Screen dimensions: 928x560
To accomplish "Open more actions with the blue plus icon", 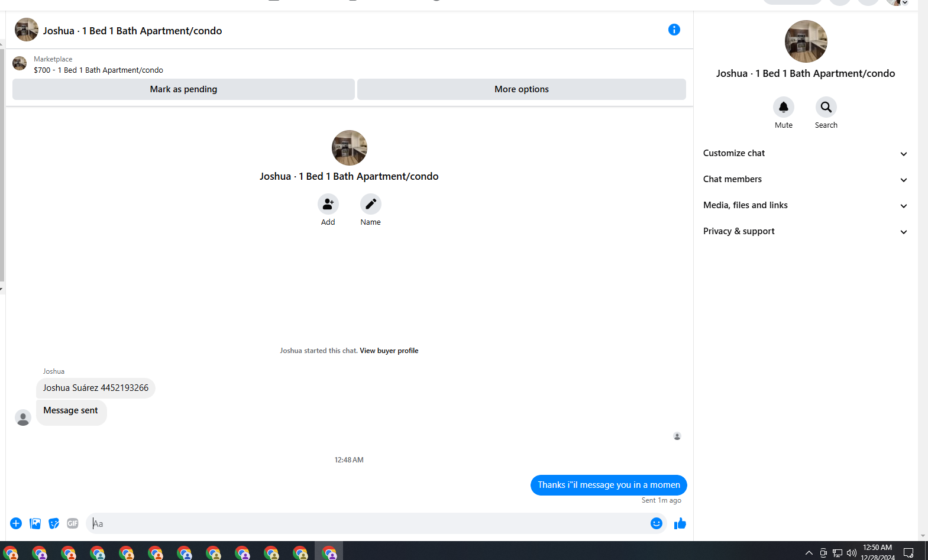I will point(16,523).
